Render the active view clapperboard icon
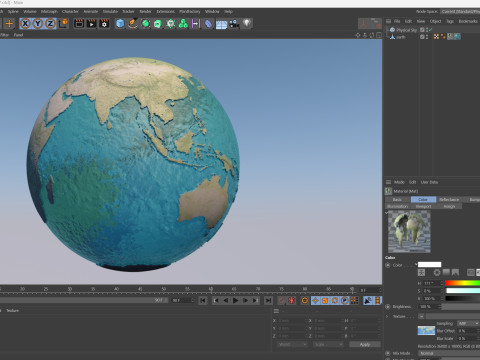 [x=79, y=24]
